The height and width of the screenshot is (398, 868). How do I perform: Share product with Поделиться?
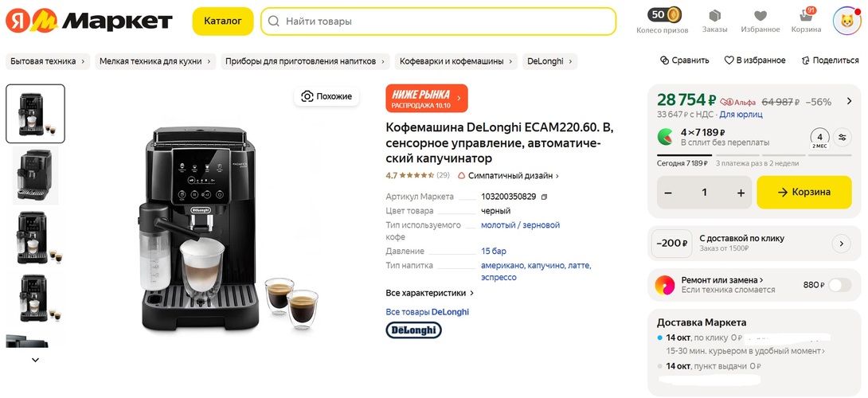coord(829,60)
